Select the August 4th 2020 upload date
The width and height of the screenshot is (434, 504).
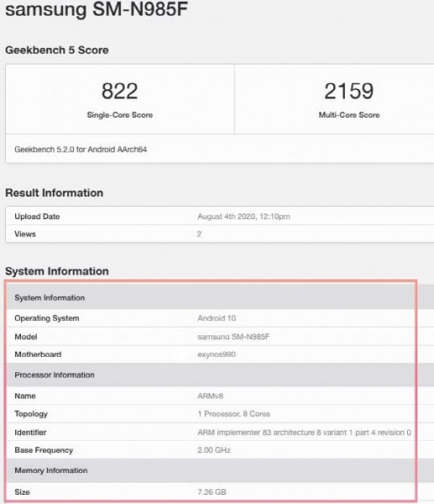coord(243,217)
